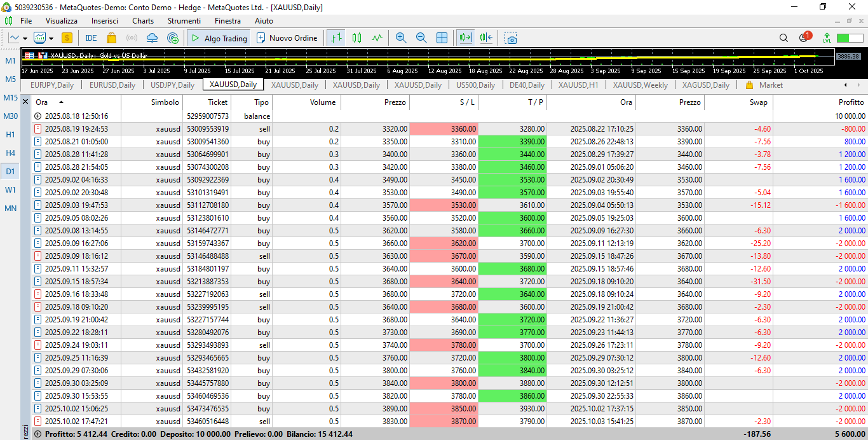Toggle chart auto-scroll to latest bar
868x440 pixels.
tap(466, 38)
